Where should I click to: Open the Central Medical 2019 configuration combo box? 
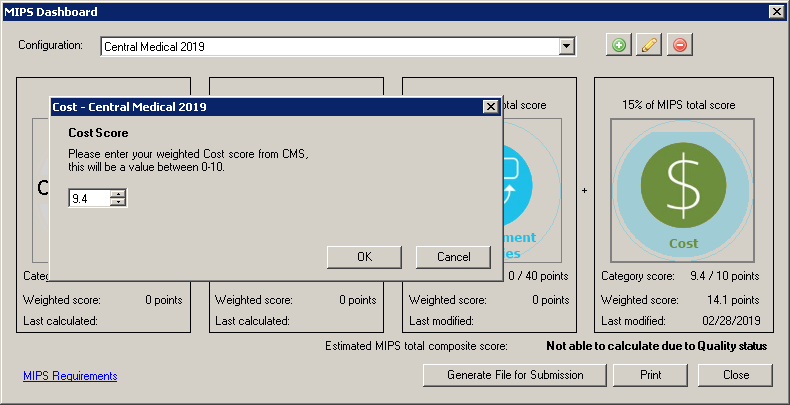point(330,46)
